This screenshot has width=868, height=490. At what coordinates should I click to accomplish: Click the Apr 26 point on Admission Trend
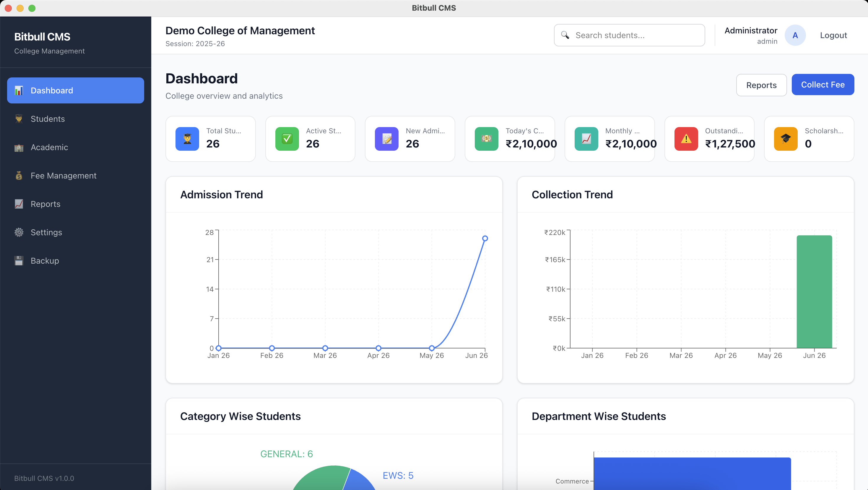378,348
